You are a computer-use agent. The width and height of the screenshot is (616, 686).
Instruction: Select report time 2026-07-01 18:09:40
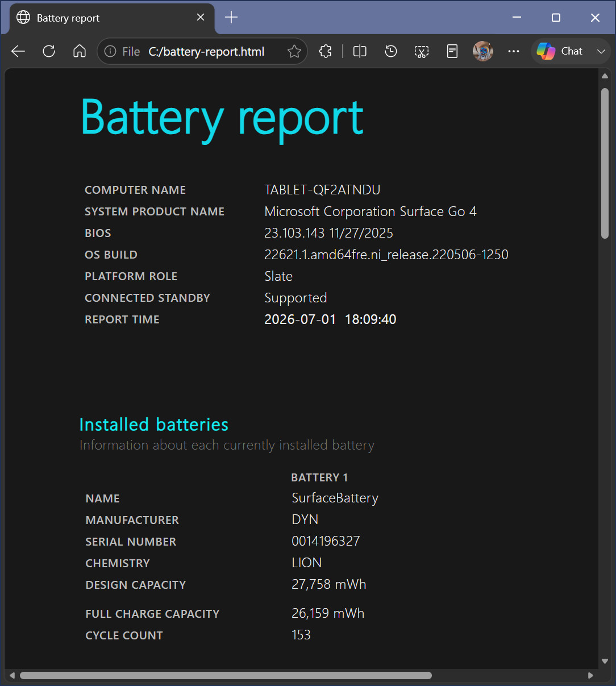330,319
